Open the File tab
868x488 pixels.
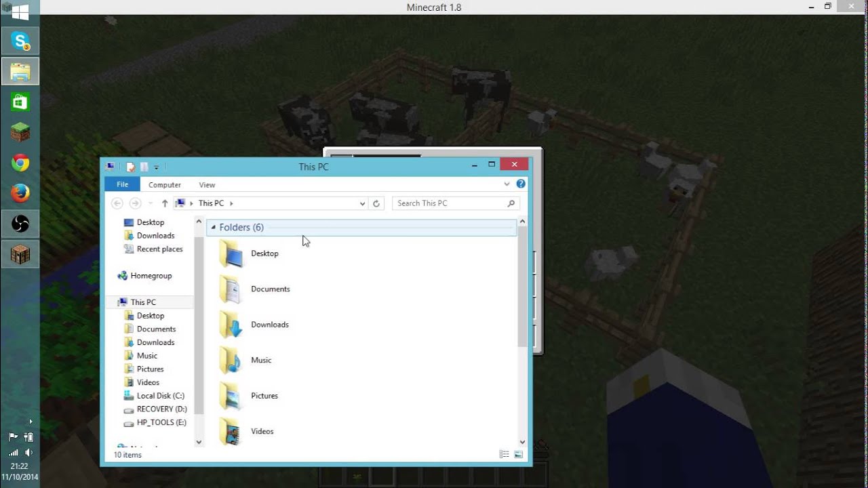coord(122,184)
